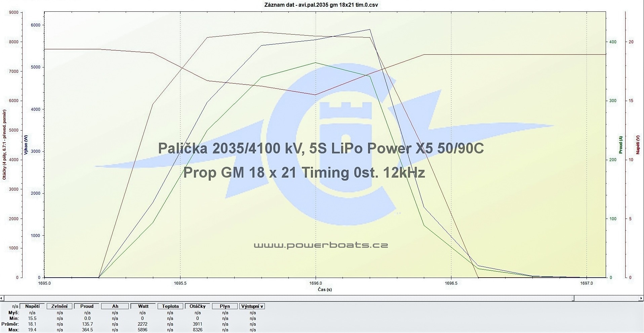Click the 1695.5 time axis tick label
The width and height of the screenshot is (644, 333).
coord(180,283)
